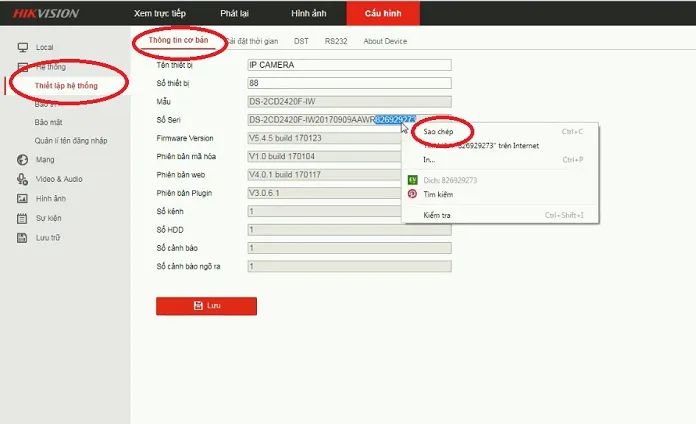Click the Video & Audio microphone icon
This screenshot has width=696, height=424.
pos(22,179)
